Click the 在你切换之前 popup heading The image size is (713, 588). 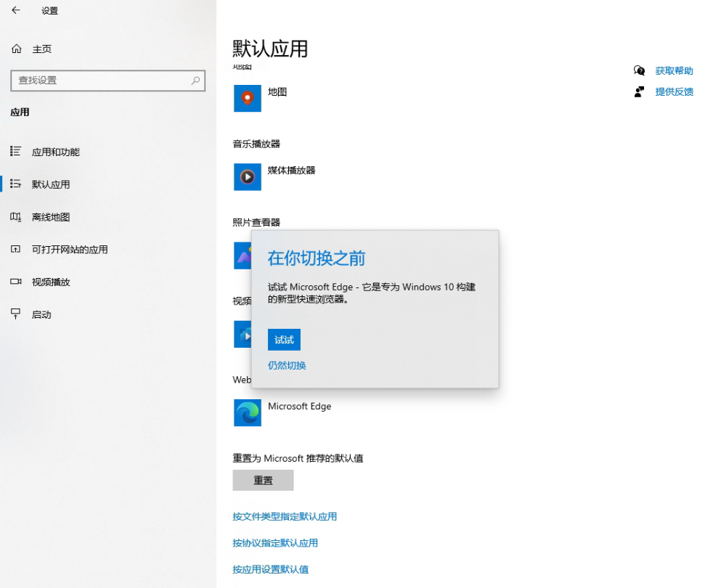(317, 258)
